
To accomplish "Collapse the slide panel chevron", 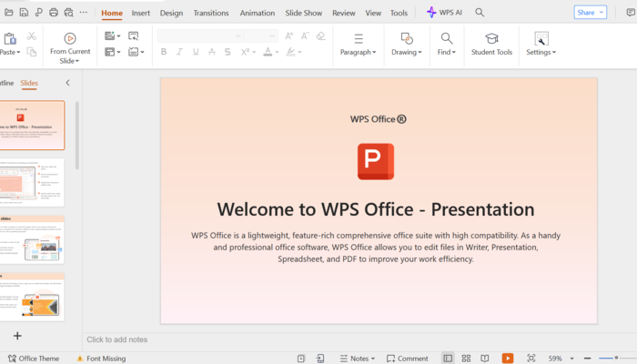I will click(68, 83).
